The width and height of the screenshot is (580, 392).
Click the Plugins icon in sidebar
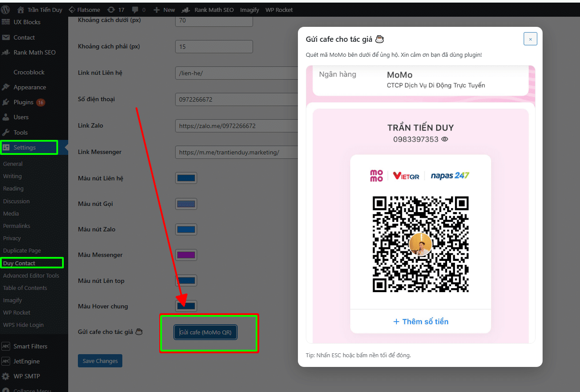(6, 102)
